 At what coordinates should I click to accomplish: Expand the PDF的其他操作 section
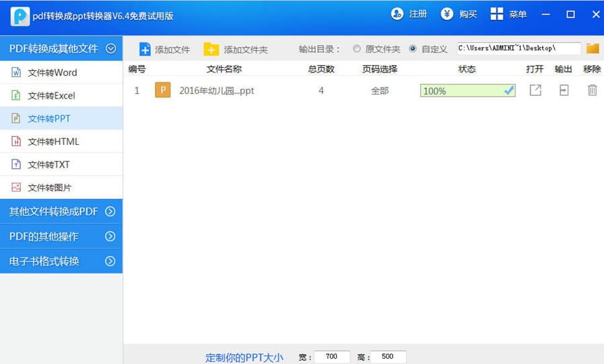point(111,237)
